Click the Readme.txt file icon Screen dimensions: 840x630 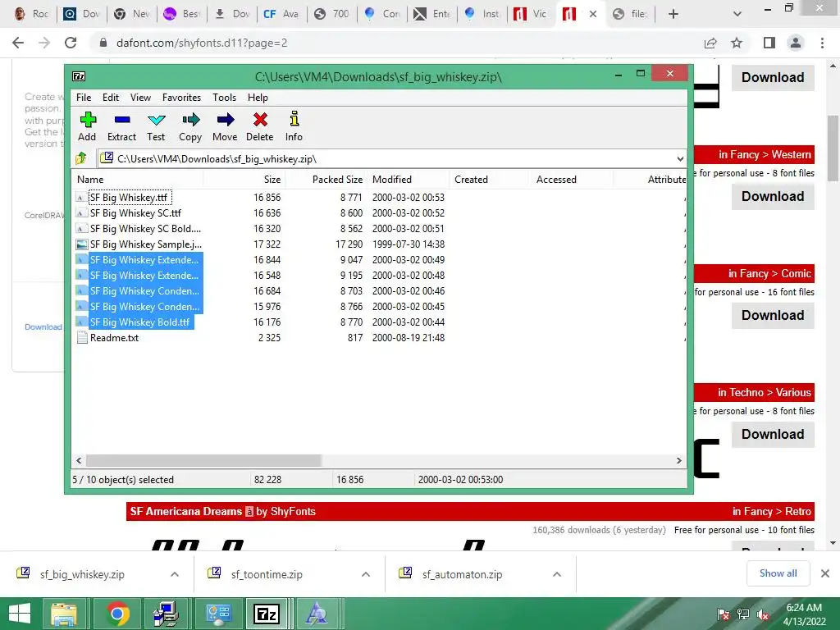[82, 337]
